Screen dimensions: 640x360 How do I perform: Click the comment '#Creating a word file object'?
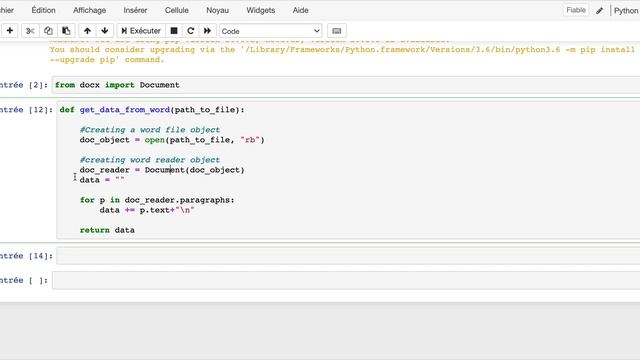[x=150, y=130]
